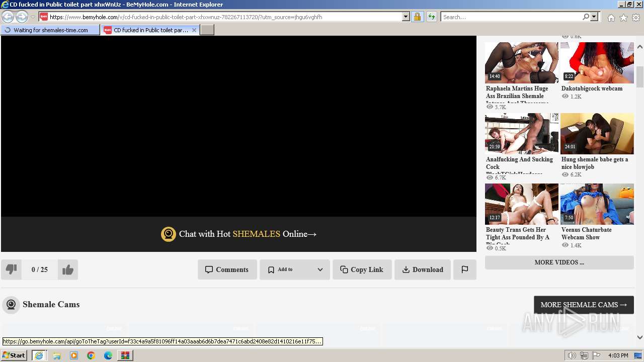
Task: Refresh the page with the green arrows icon
Action: click(431, 17)
